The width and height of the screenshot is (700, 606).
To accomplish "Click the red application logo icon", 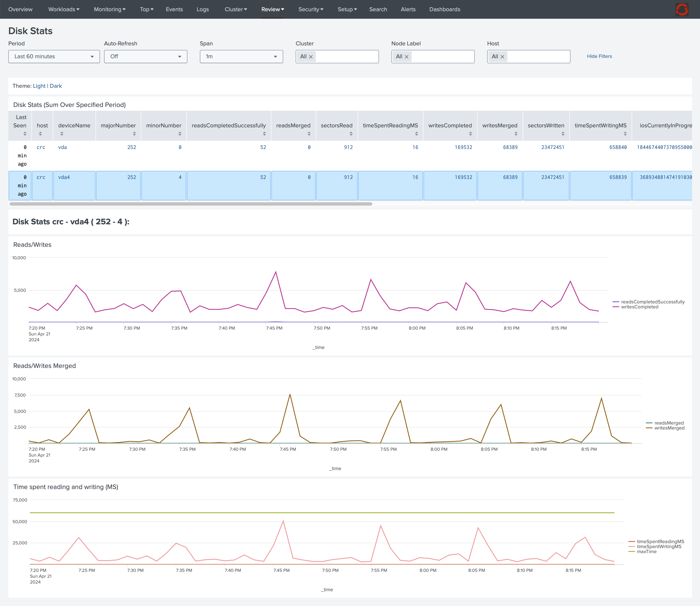I will (682, 10).
